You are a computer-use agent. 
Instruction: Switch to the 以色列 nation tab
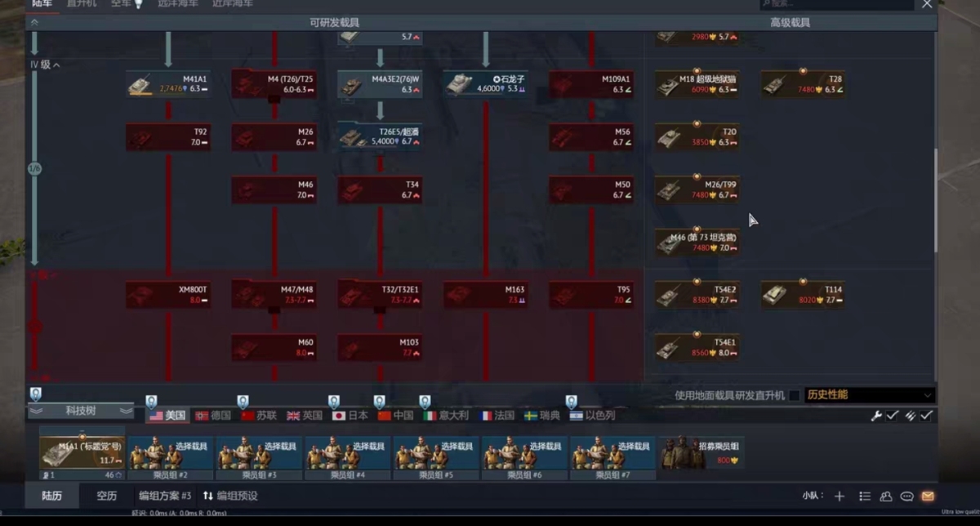(591, 416)
